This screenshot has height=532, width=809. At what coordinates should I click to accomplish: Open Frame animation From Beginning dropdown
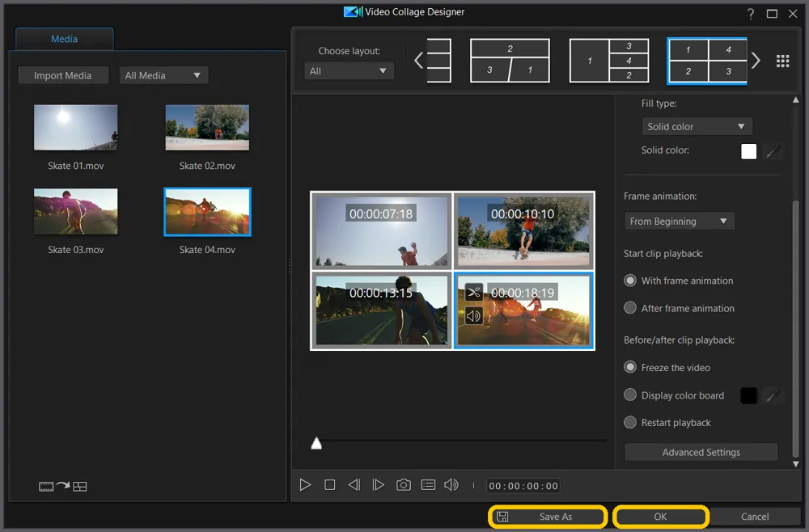(679, 222)
